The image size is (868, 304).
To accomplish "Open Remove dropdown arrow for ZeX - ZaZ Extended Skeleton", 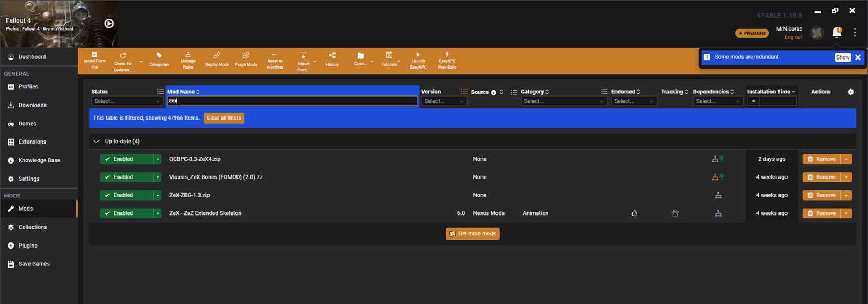I will tap(846, 213).
